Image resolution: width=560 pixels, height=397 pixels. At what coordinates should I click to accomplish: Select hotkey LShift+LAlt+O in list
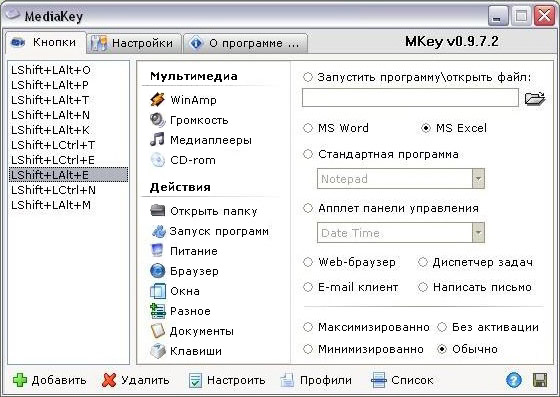coord(68,70)
